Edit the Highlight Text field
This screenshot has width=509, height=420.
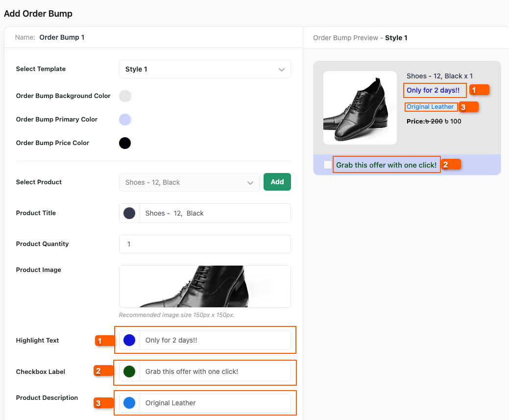(215, 340)
